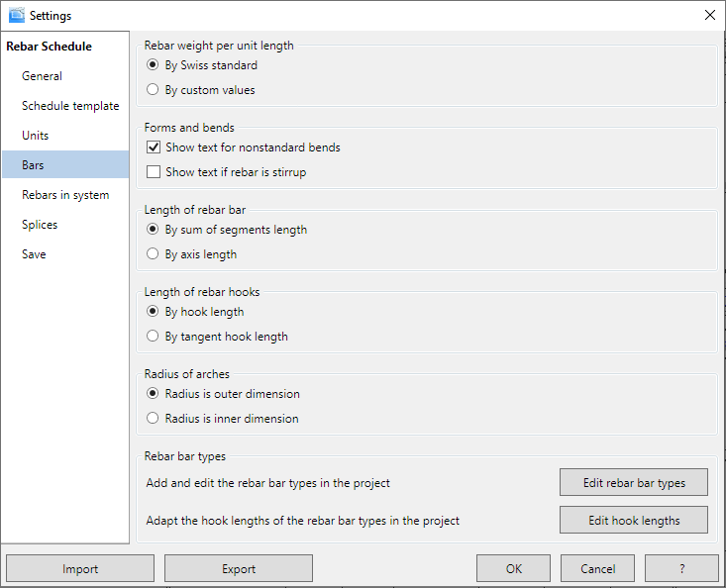The image size is (726, 588).
Task: Open help with the question mark button
Action: (681, 568)
